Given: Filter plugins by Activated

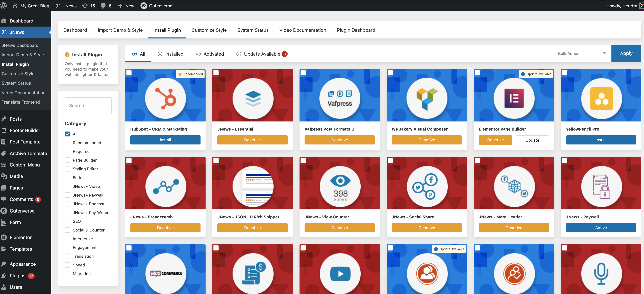Looking at the screenshot, I should [210, 54].
